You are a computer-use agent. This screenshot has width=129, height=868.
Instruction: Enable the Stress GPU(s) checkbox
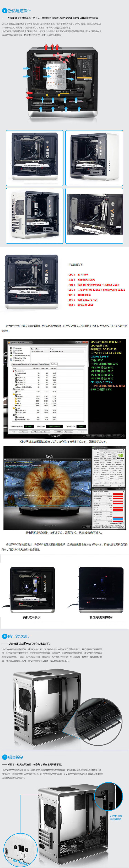point(14,361)
